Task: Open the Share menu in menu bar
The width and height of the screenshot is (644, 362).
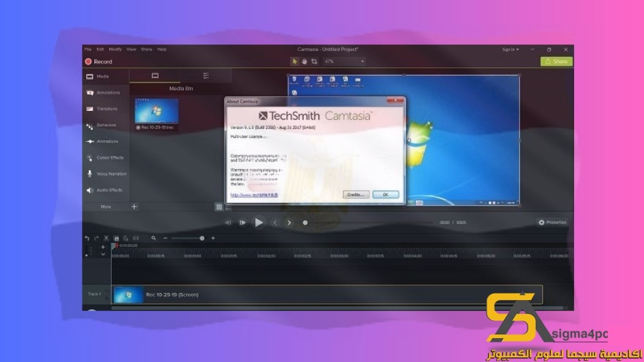Action: pyautogui.click(x=146, y=49)
